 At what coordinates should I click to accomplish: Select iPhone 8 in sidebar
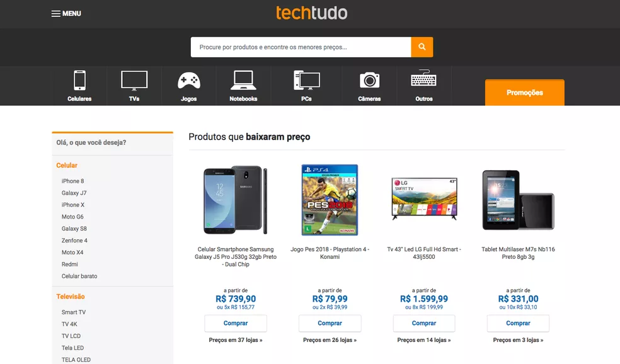click(72, 181)
